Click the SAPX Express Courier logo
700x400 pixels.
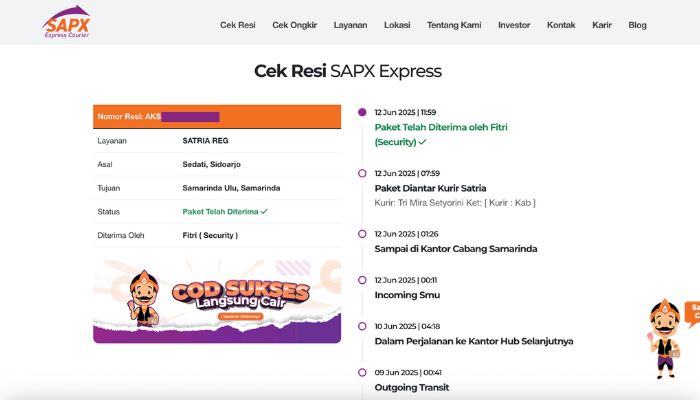point(66,22)
